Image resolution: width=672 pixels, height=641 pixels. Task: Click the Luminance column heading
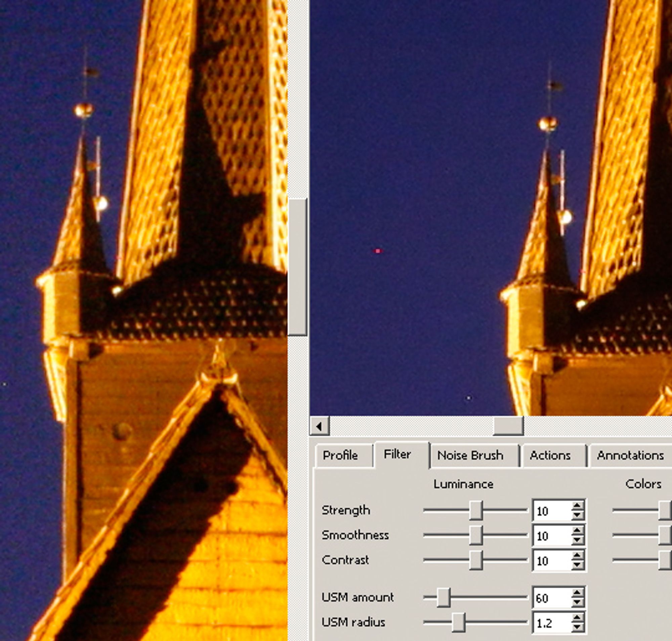(463, 484)
